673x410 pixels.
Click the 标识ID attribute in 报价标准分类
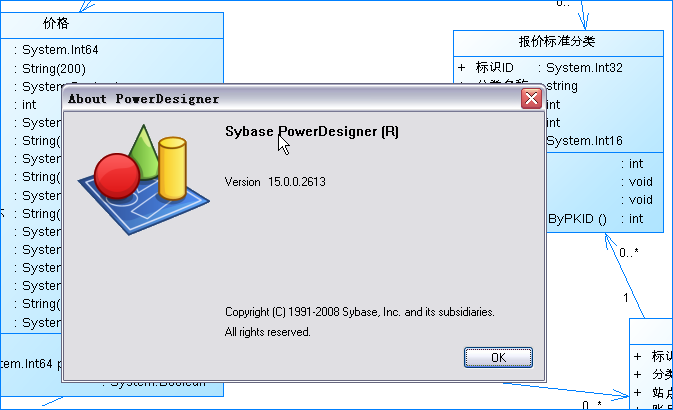494,67
